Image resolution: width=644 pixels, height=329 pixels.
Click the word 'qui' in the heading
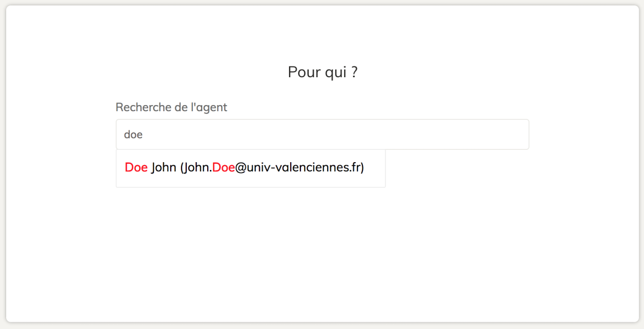[335, 73]
